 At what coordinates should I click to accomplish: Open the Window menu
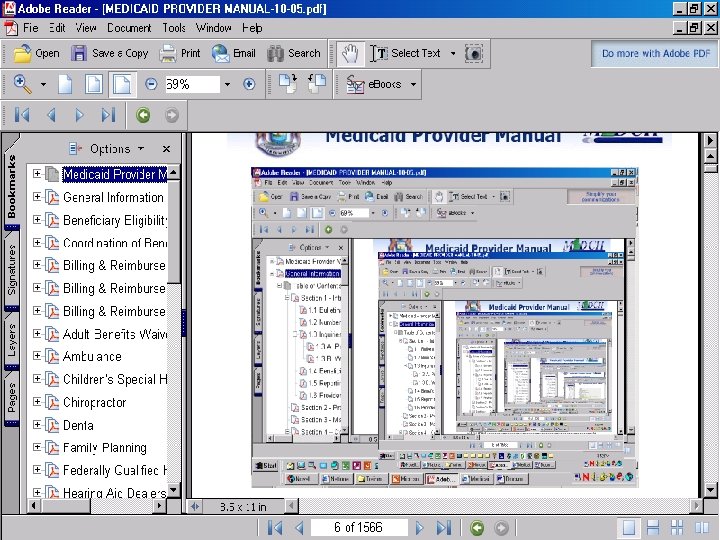point(214,28)
